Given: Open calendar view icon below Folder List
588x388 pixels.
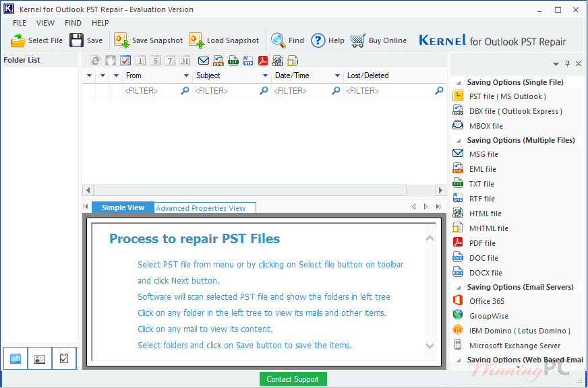Looking at the screenshot, I should 16,358.
